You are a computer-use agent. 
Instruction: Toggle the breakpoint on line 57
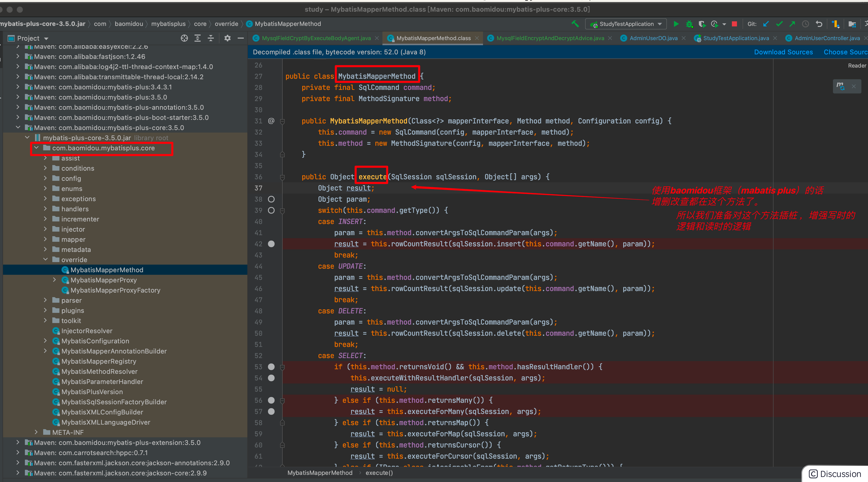point(271,412)
